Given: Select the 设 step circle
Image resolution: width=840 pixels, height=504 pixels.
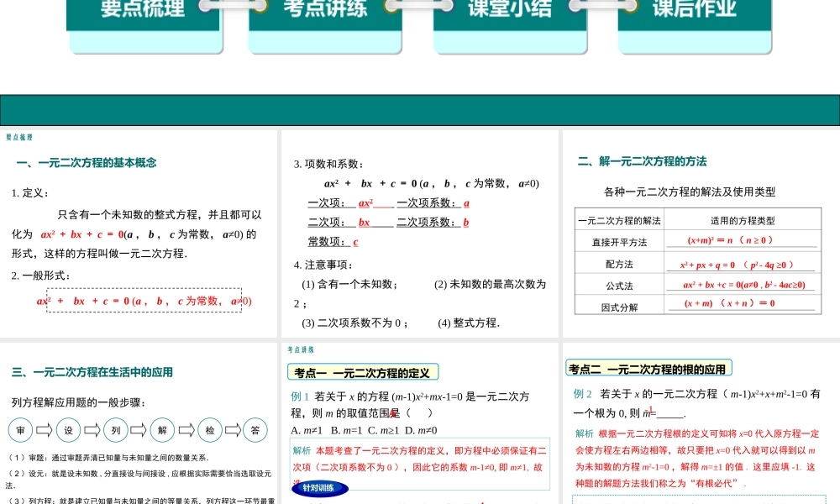Looking at the screenshot, I should (x=69, y=430).
